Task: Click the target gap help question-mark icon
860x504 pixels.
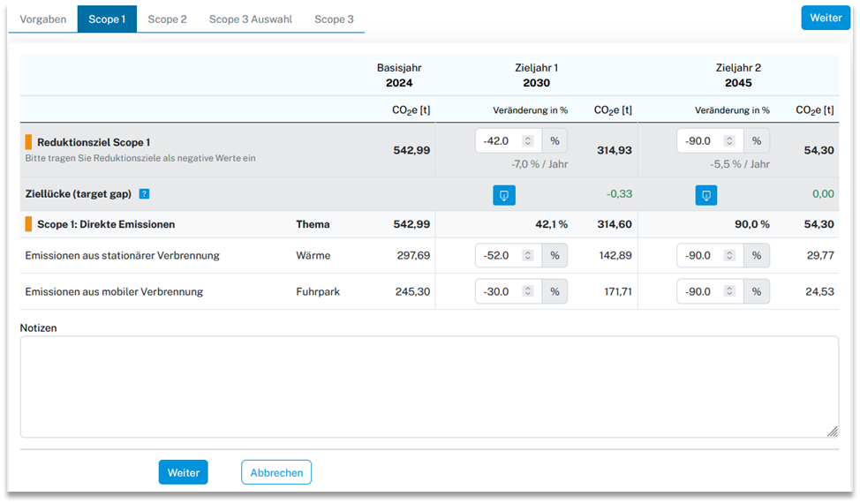Action: 144,194
